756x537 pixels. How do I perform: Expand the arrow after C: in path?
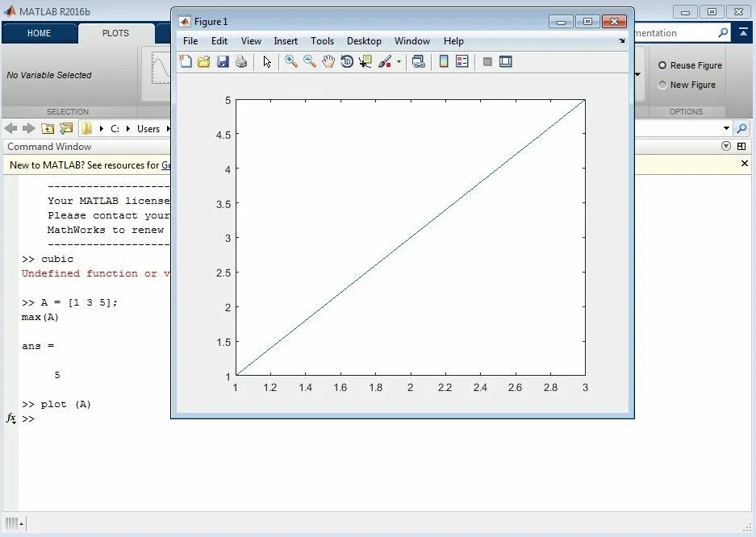coord(128,128)
